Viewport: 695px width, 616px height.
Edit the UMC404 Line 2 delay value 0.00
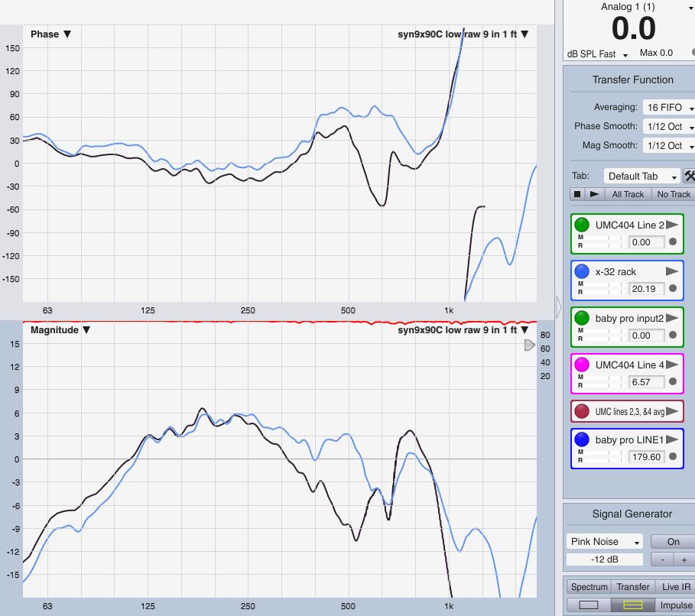coord(646,242)
